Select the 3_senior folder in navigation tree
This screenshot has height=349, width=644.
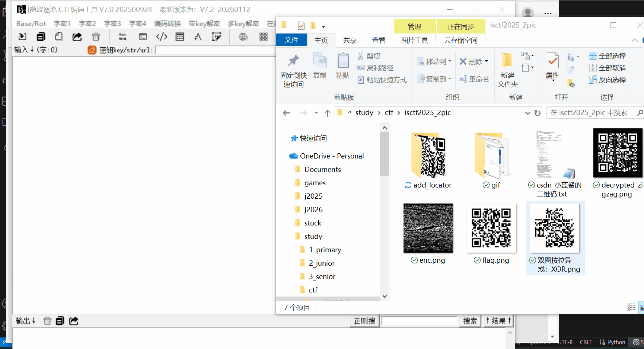(317, 276)
